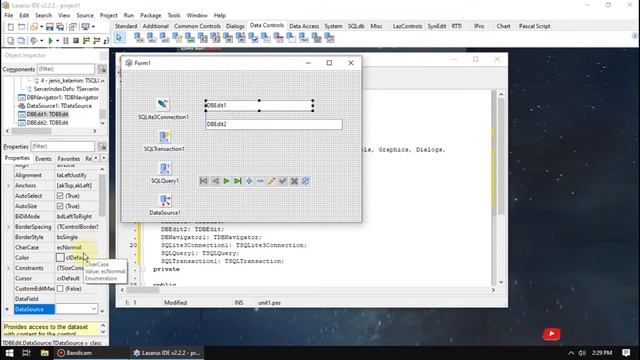Toggle the AutoSelect property checkbox
640x360 pixels.
click(60, 196)
